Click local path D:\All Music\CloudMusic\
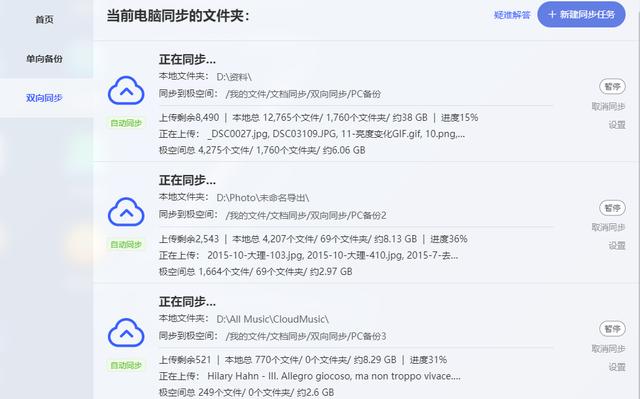Image resolution: width=640 pixels, height=399 pixels. pos(272,319)
